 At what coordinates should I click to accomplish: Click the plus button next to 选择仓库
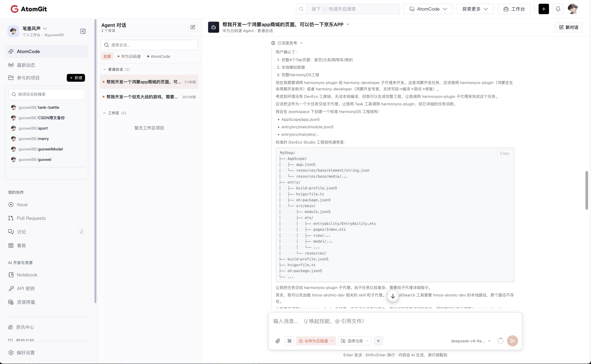[x=378, y=341]
